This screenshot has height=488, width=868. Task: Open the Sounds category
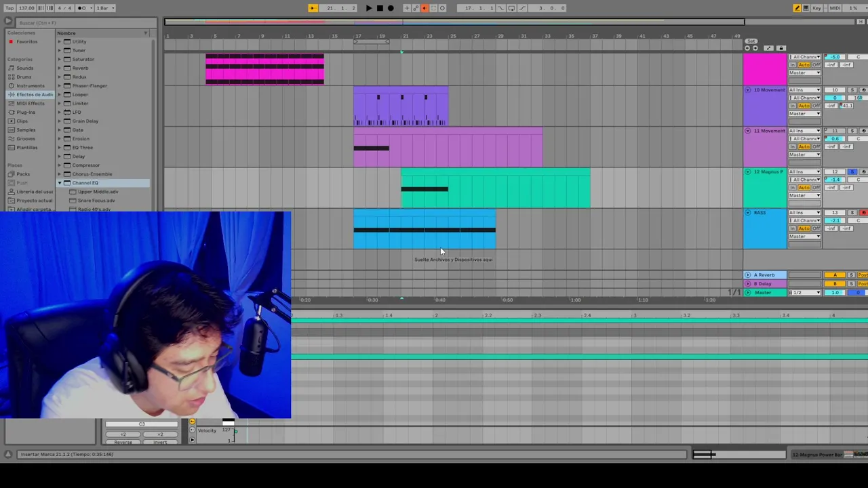[x=24, y=68]
